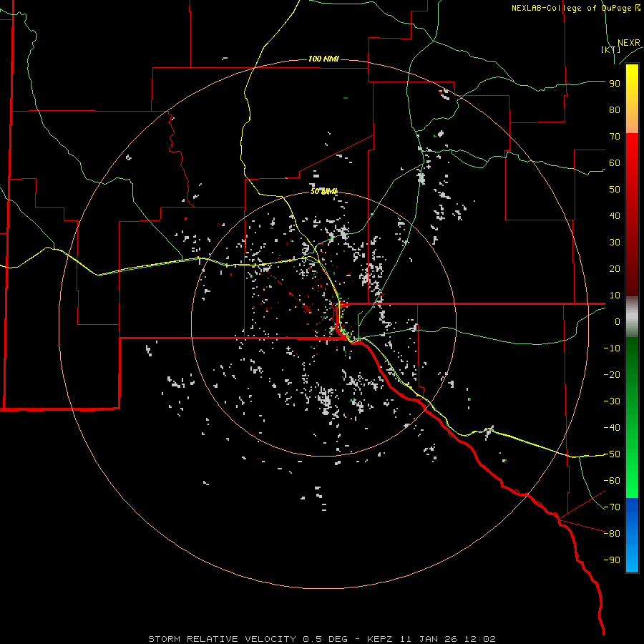
Task: Click the 12:02 timestamp in caption
Action: 479,639
